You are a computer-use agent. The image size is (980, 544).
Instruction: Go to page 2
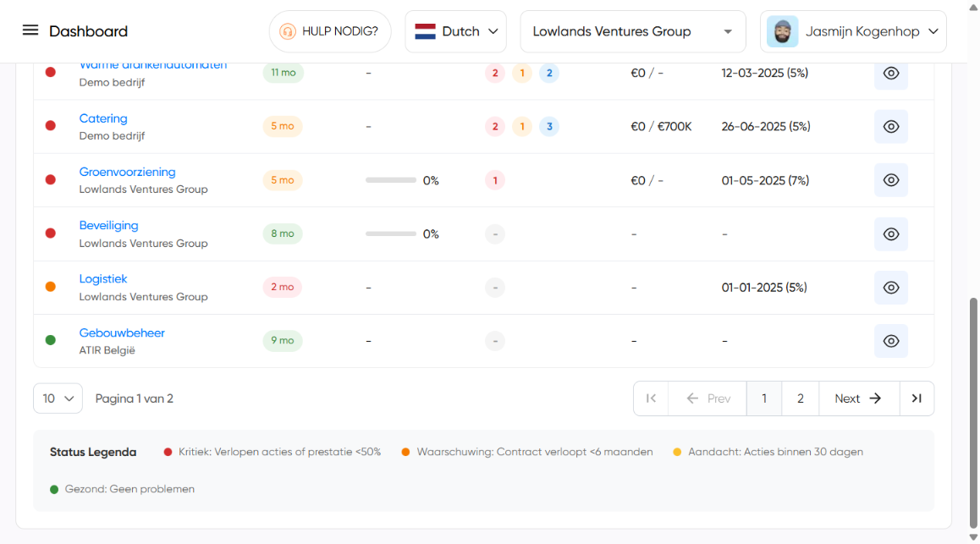800,398
